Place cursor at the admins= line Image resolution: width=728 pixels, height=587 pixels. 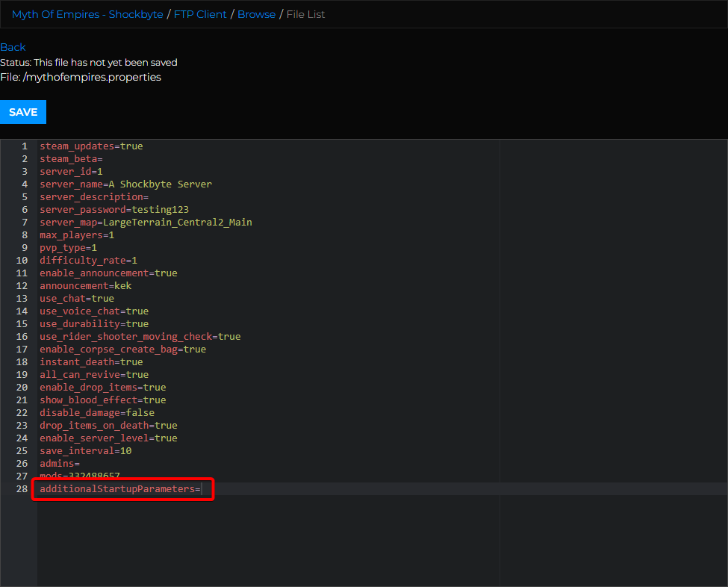[x=60, y=464]
